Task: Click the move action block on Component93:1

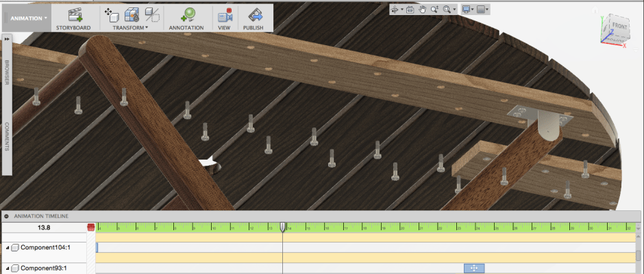Action: 474,269
